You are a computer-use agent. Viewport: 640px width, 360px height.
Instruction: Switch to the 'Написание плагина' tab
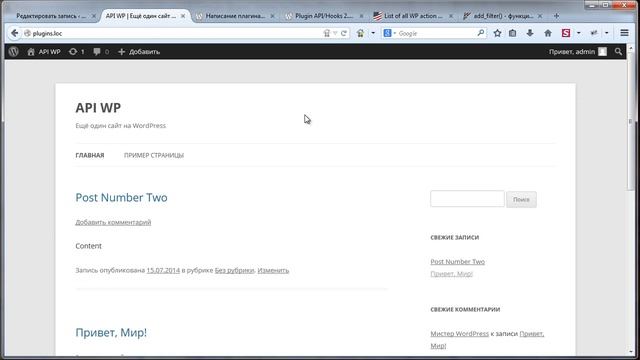(235, 16)
